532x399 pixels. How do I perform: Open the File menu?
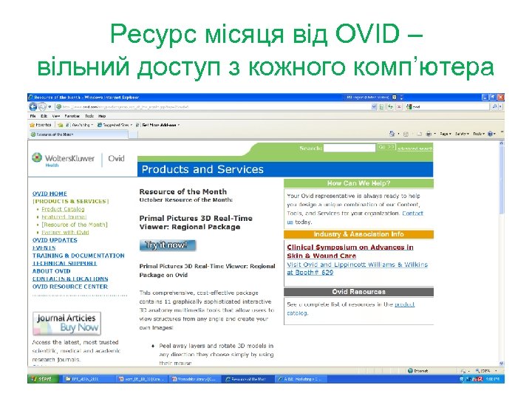[33, 116]
